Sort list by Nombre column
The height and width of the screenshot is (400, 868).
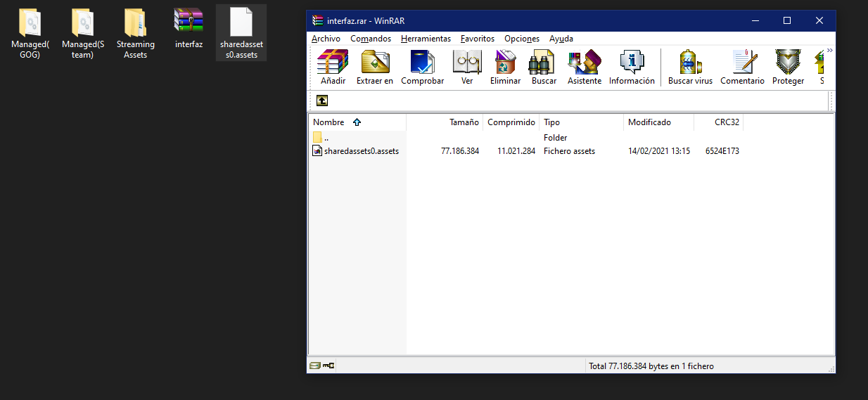357,122
